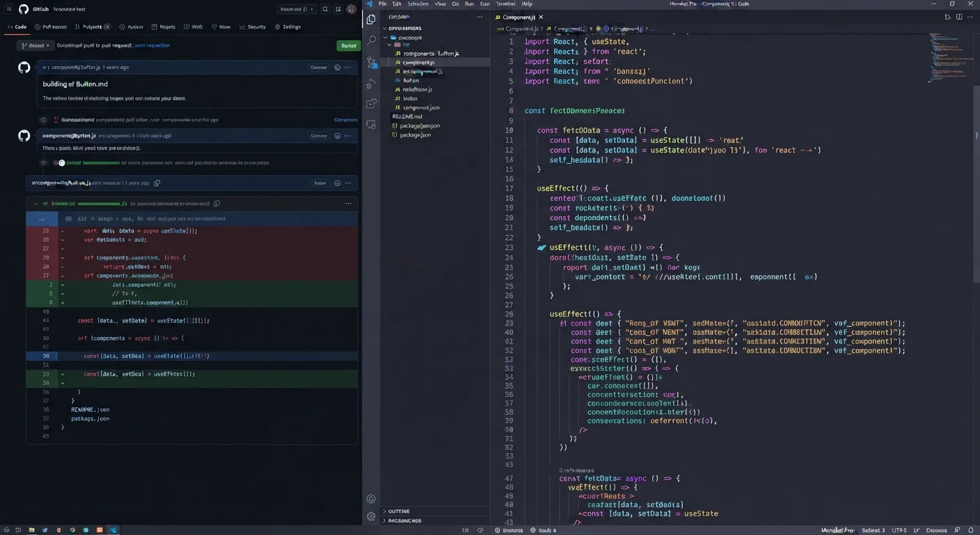980x535 pixels.
Task: Open the Run and Debug view icon
Action: pos(371,84)
